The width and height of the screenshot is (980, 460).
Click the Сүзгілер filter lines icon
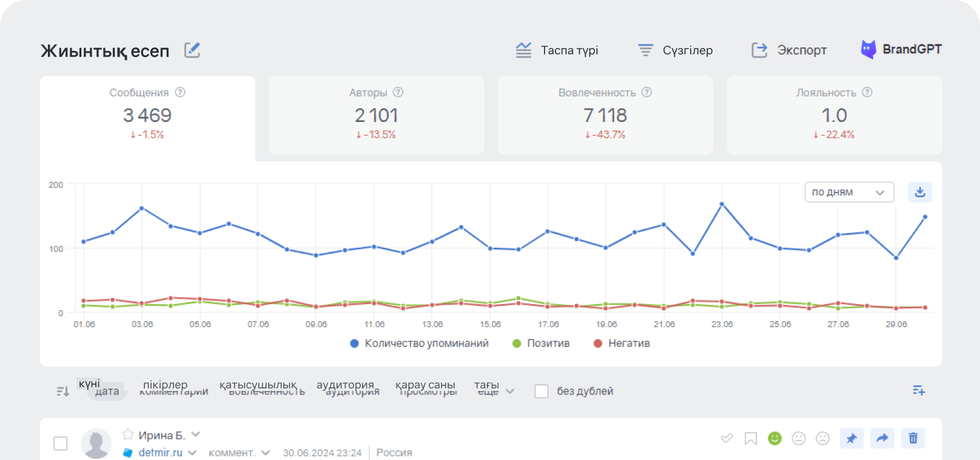pyautogui.click(x=645, y=50)
